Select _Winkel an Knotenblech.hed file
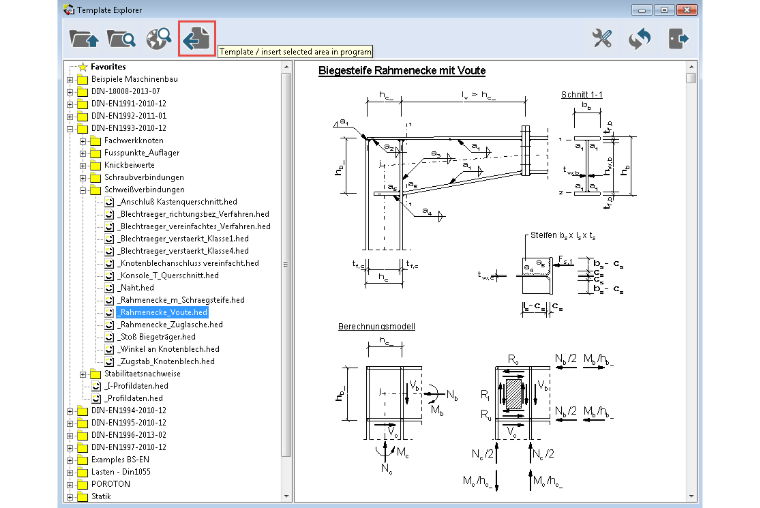 point(169,349)
